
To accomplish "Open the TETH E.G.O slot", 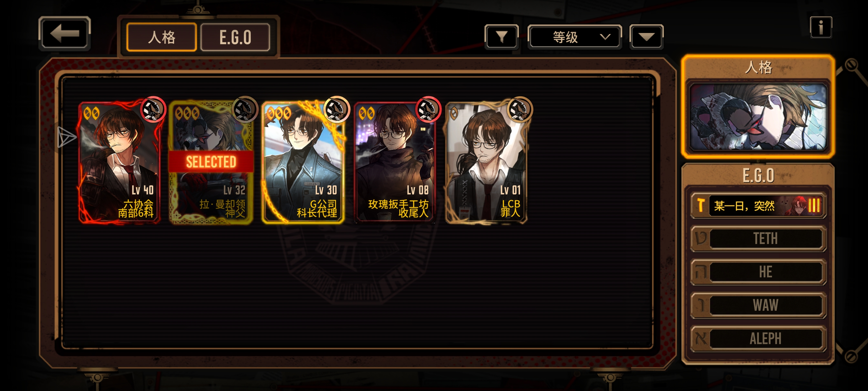I will tap(758, 239).
